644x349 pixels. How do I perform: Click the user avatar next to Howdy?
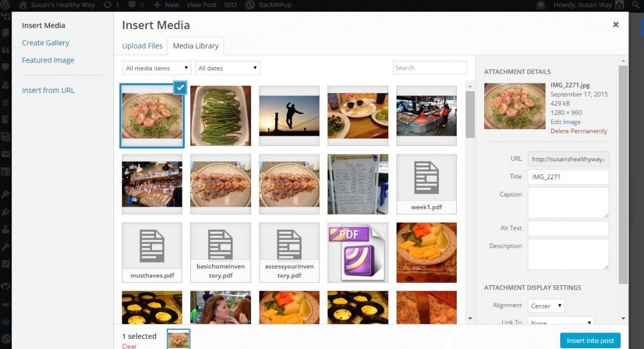tap(619, 5)
